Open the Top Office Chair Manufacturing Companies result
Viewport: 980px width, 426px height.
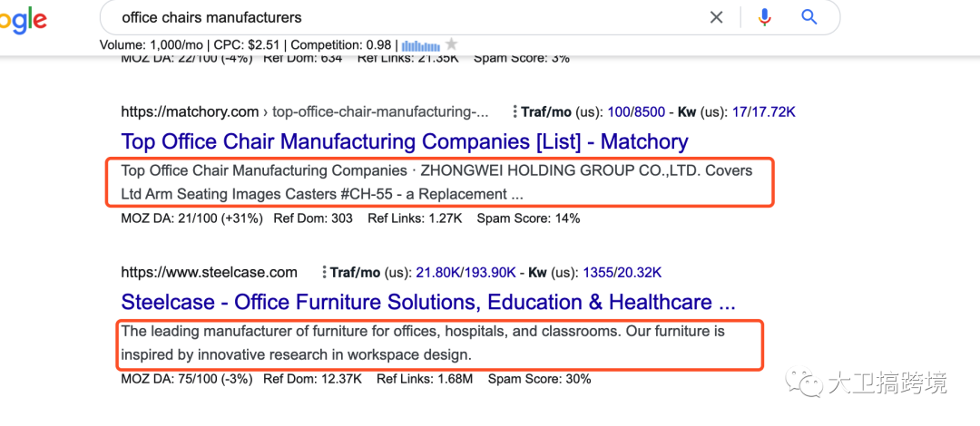pyautogui.click(x=404, y=141)
